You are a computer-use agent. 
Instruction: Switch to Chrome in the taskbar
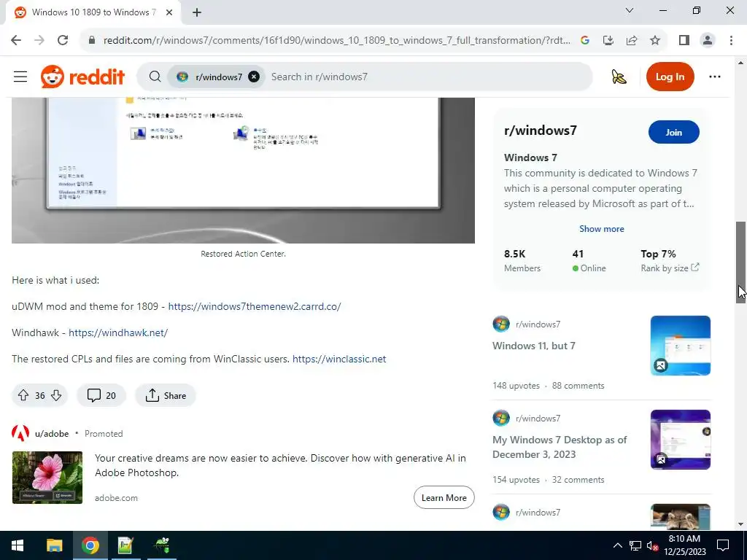90,545
